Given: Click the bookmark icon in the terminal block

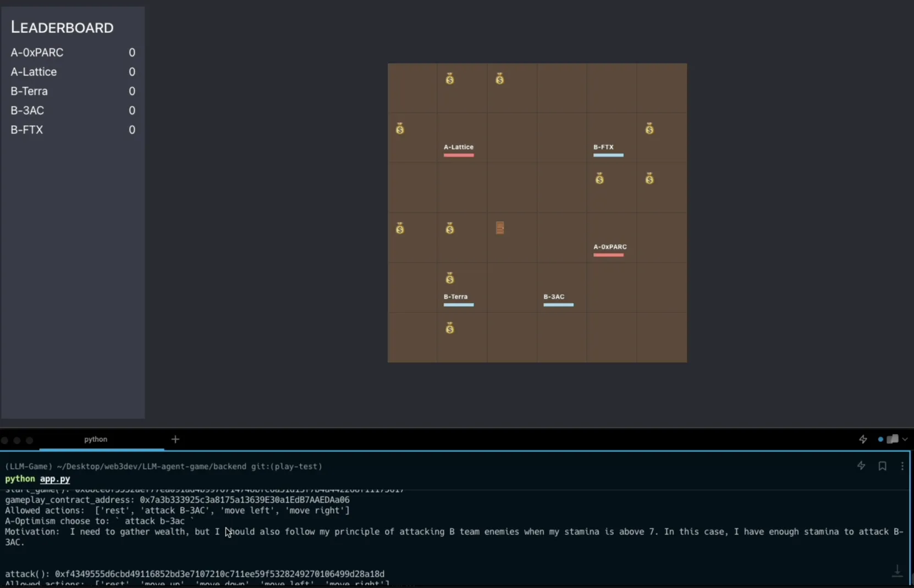Looking at the screenshot, I should [x=882, y=466].
